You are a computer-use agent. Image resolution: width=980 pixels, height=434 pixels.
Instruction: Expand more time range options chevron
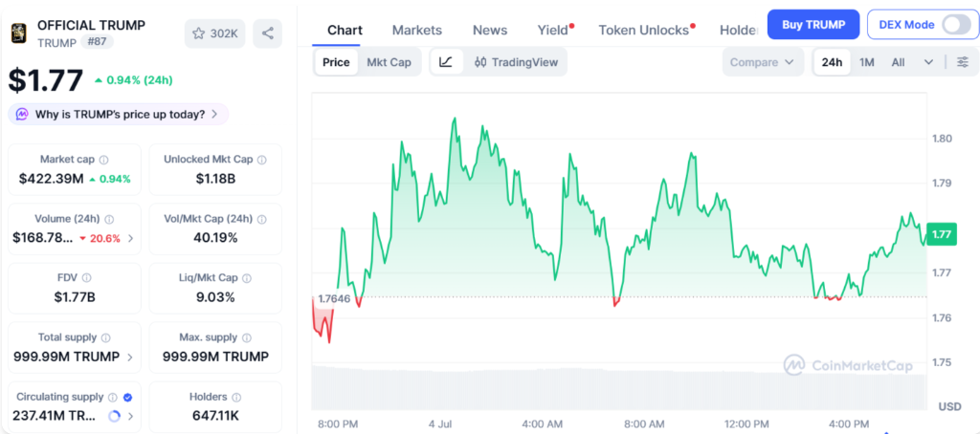(928, 62)
